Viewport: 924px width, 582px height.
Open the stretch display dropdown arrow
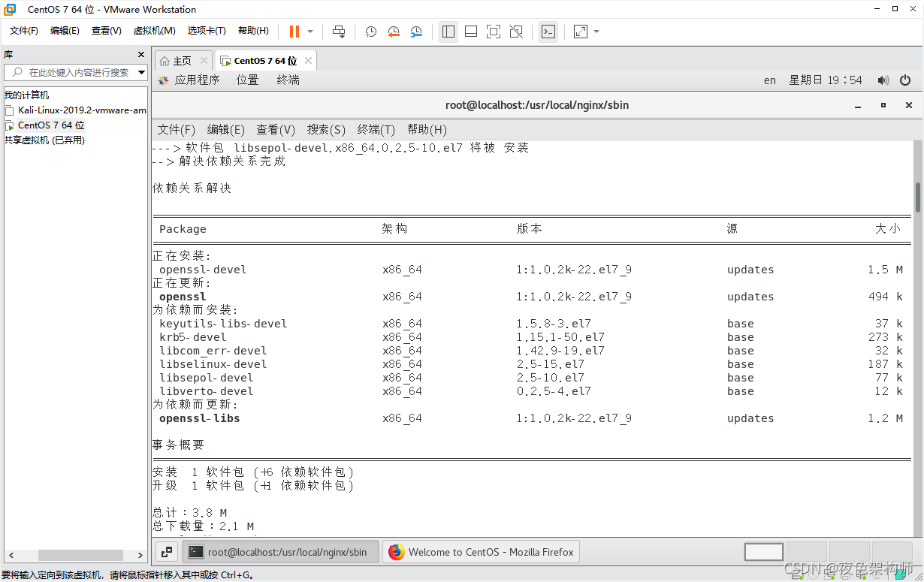[596, 32]
